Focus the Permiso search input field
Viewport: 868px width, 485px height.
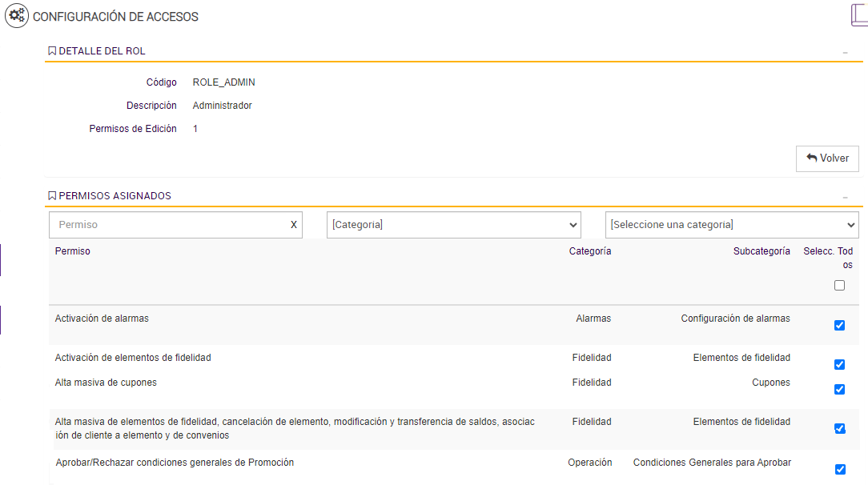coord(168,225)
